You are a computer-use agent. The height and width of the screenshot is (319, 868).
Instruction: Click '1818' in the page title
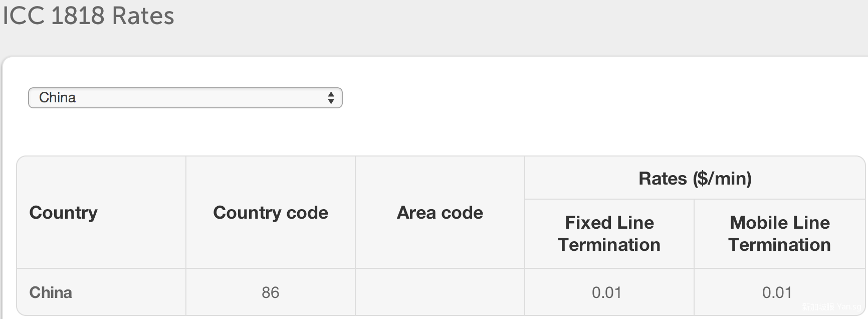click(78, 16)
